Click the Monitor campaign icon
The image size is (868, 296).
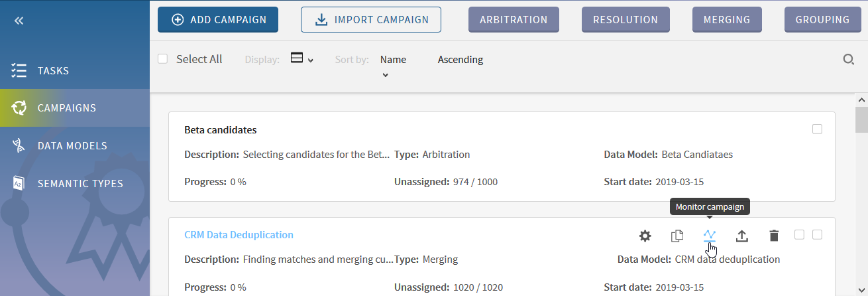point(710,235)
